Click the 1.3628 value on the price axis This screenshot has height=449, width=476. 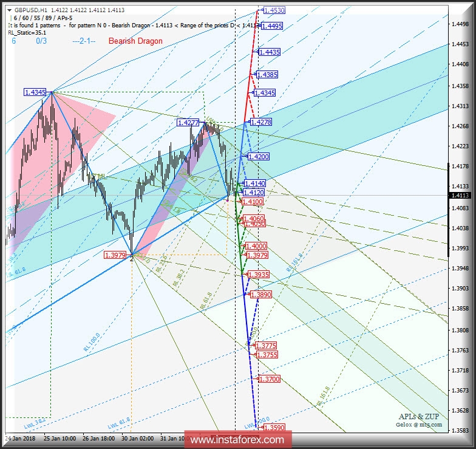(x=460, y=411)
